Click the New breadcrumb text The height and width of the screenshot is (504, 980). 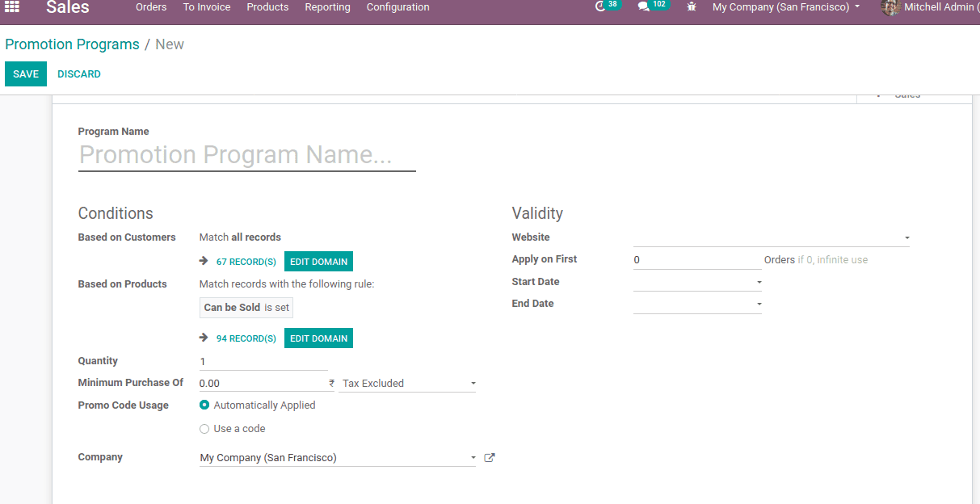tap(170, 44)
